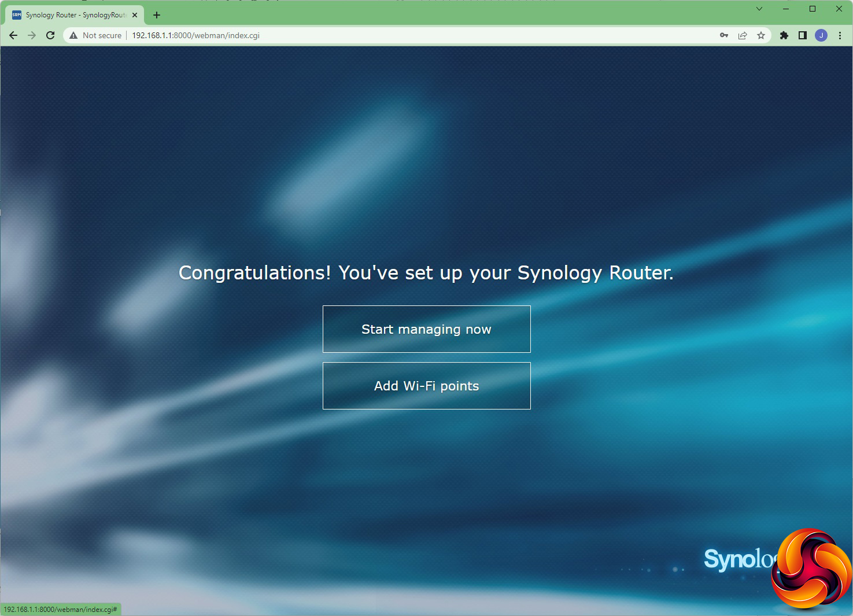Choose Add Wi-Fi points
This screenshot has width=853, height=616.
[427, 386]
